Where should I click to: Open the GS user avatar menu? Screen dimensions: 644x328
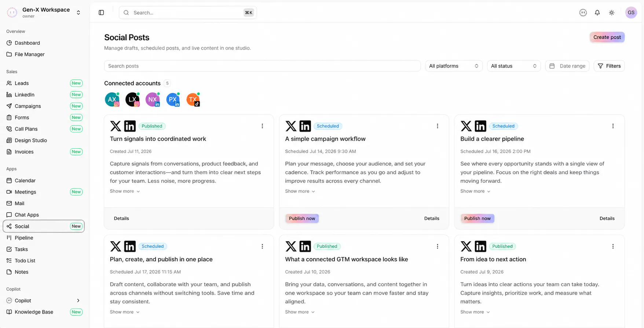click(x=631, y=12)
